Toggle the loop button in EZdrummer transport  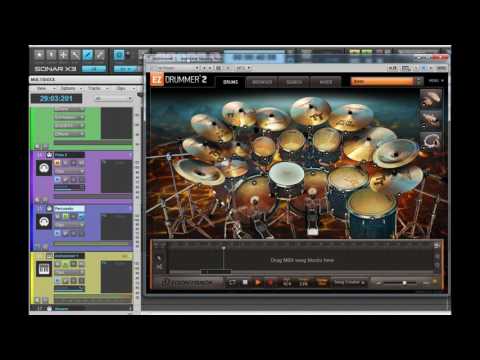[232, 283]
